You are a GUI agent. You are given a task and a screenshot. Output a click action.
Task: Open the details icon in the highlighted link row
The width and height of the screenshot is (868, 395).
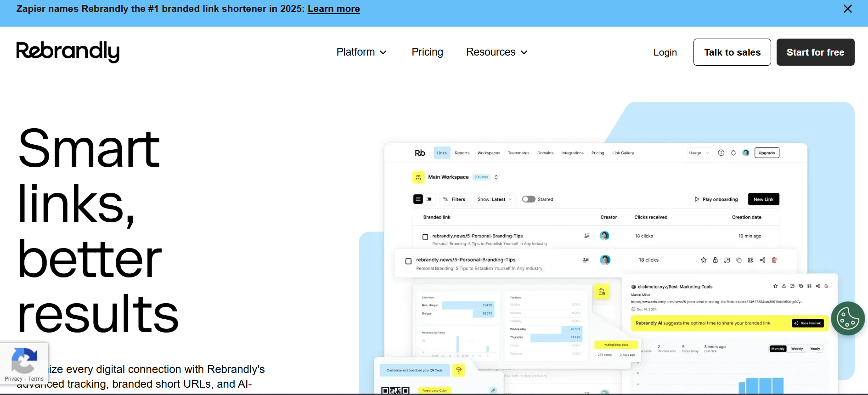pyautogui.click(x=586, y=260)
